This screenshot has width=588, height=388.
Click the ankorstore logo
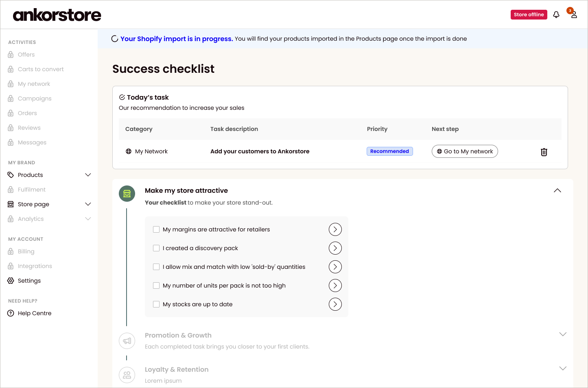pyautogui.click(x=57, y=15)
